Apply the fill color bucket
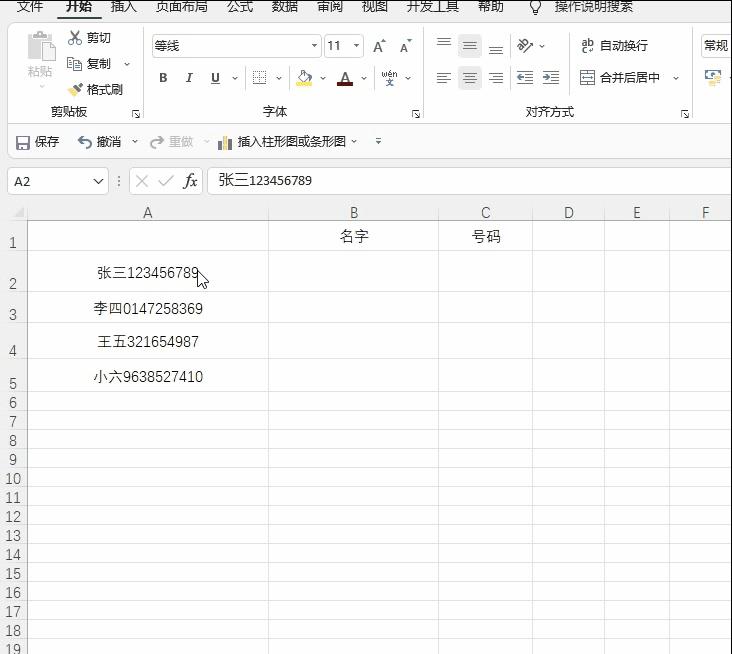Viewport: 732px width, 654px height. (x=304, y=77)
